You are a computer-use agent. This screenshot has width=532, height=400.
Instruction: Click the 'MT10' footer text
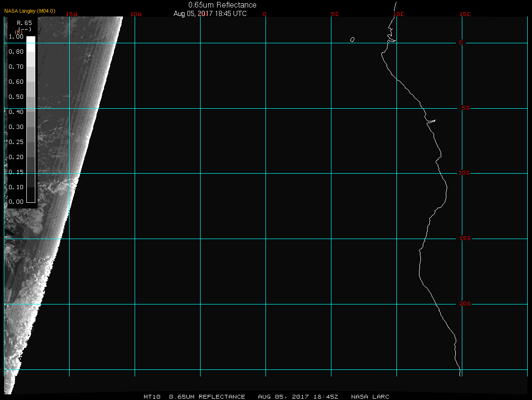152,397
